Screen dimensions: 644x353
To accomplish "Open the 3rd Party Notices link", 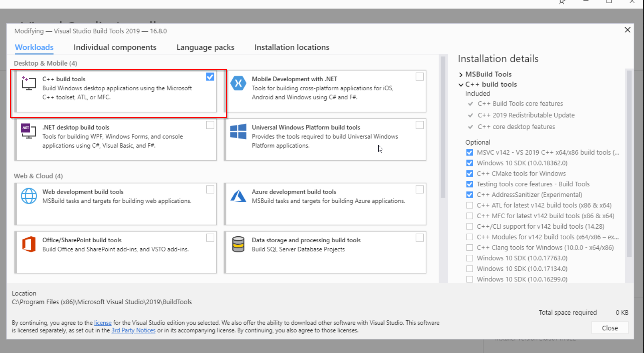I will point(133,330).
